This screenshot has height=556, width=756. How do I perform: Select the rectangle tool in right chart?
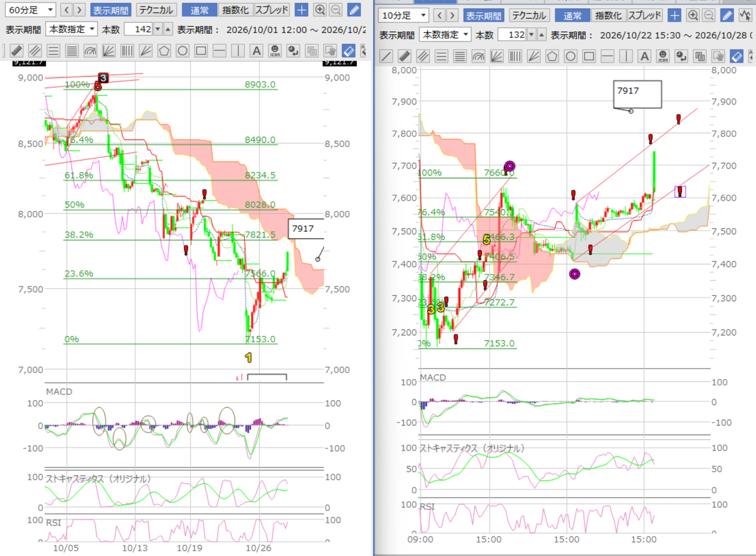(589, 57)
